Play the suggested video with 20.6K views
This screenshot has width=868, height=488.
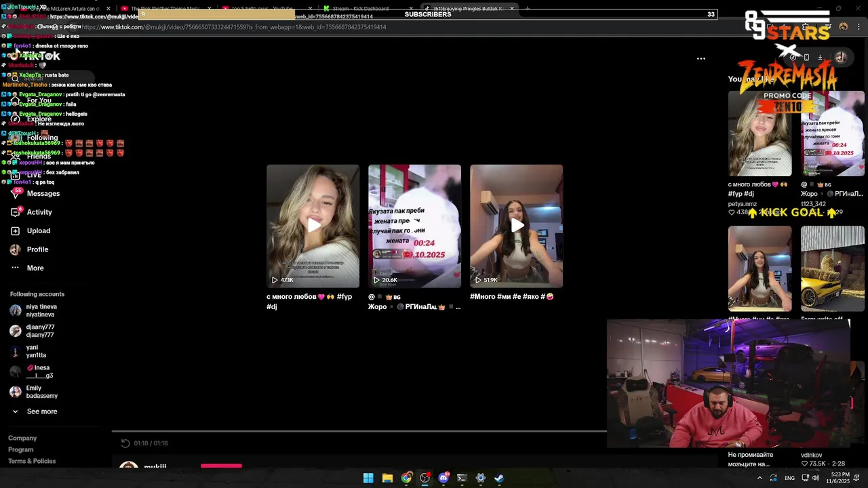414,226
